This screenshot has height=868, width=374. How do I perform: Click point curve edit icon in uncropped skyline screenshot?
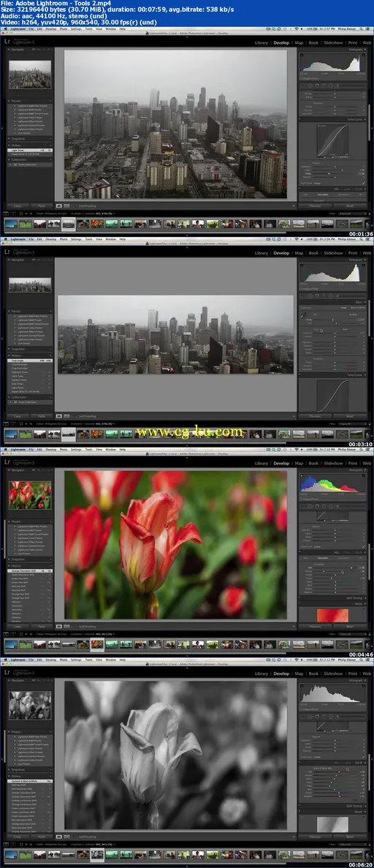click(364, 183)
